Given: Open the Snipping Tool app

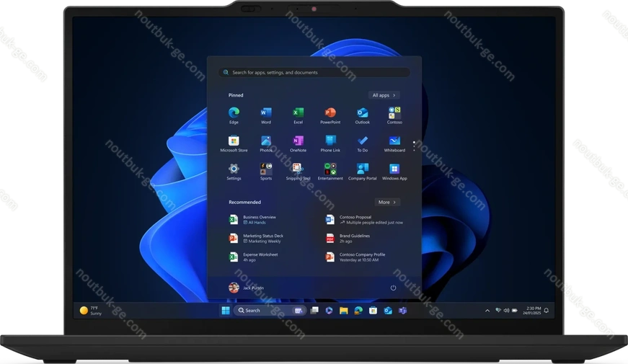Looking at the screenshot, I should [298, 169].
